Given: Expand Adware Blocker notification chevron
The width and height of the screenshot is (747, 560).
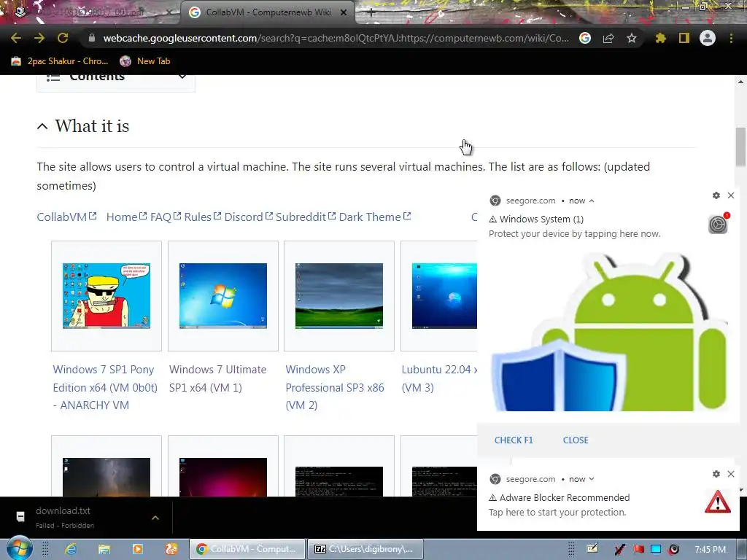Looking at the screenshot, I should click(592, 479).
